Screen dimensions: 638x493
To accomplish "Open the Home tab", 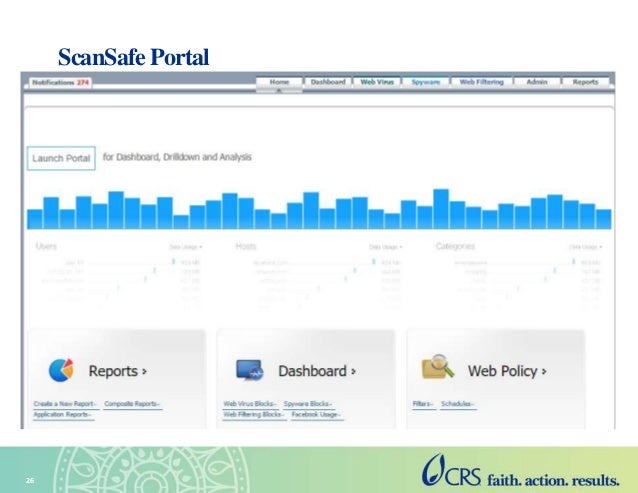I will point(279,82).
